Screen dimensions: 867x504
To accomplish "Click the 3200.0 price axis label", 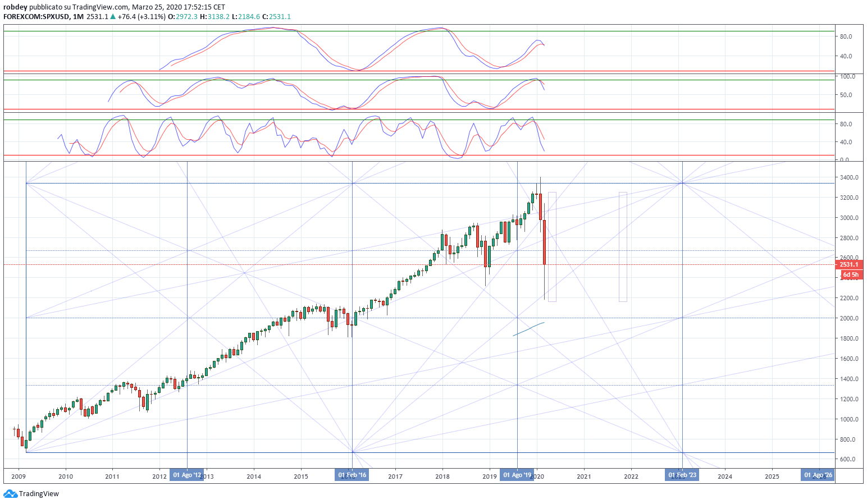I will [849, 198].
